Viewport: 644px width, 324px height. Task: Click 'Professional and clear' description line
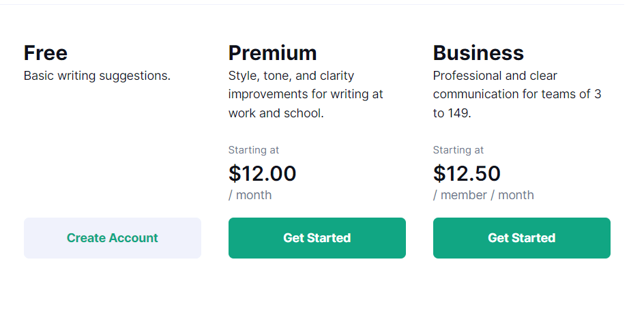click(x=495, y=76)
